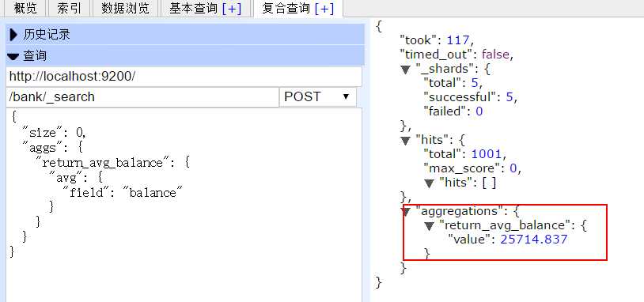Click the "took" 117 value
This screenshot has height=302, width=644.
458,40
